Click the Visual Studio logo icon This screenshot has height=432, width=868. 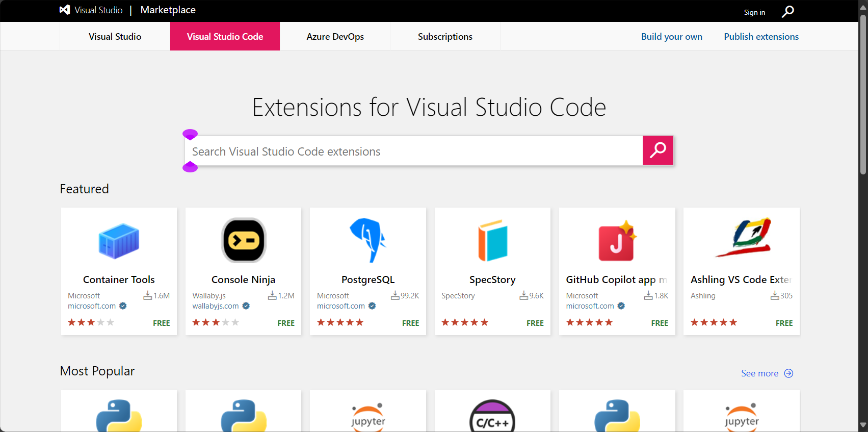pos(65,10)
